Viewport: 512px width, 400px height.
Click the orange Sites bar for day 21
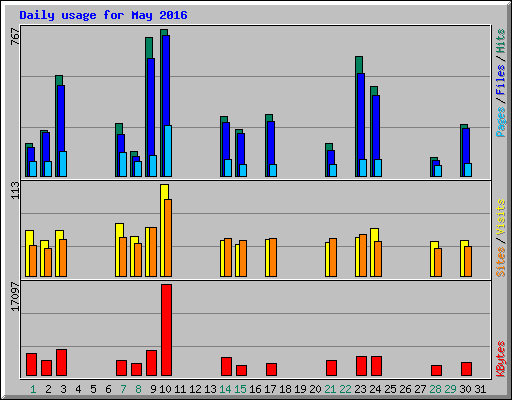tap(333, 257)
